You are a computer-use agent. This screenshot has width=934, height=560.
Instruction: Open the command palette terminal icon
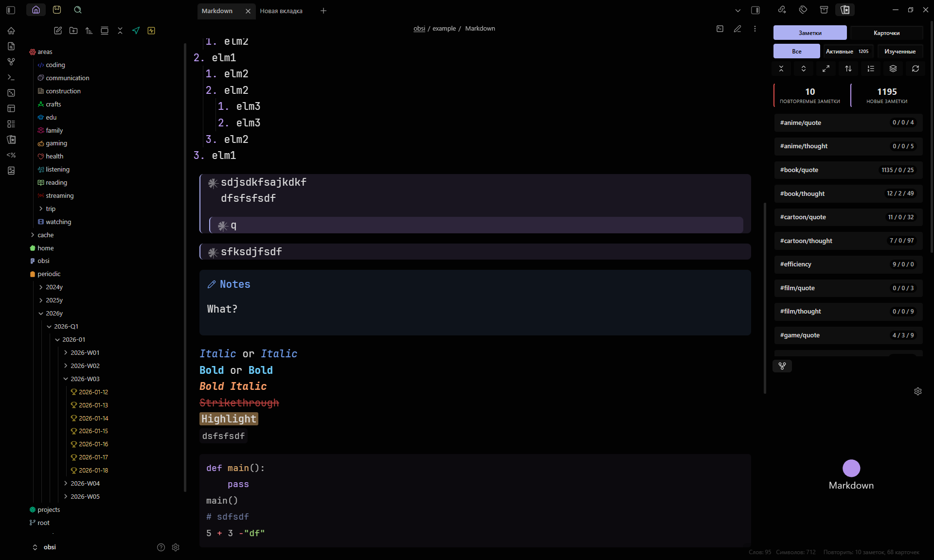click(11, 77)
